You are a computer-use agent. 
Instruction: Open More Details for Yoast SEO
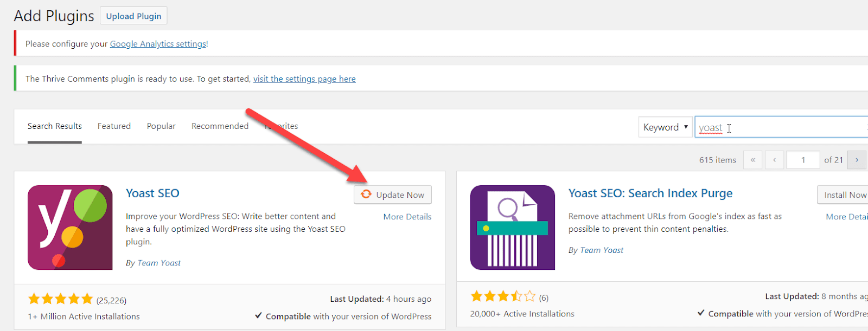point(407,217)
